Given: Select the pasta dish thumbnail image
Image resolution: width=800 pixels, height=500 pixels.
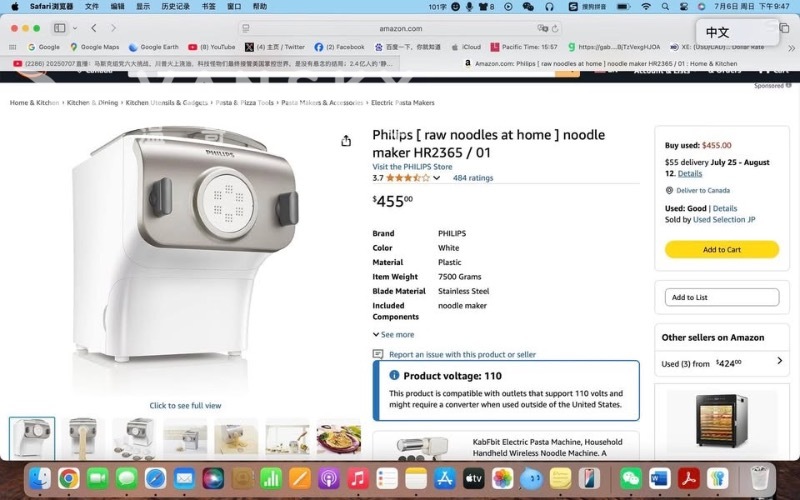Looking at the screenshot, I should pos(338,437).
